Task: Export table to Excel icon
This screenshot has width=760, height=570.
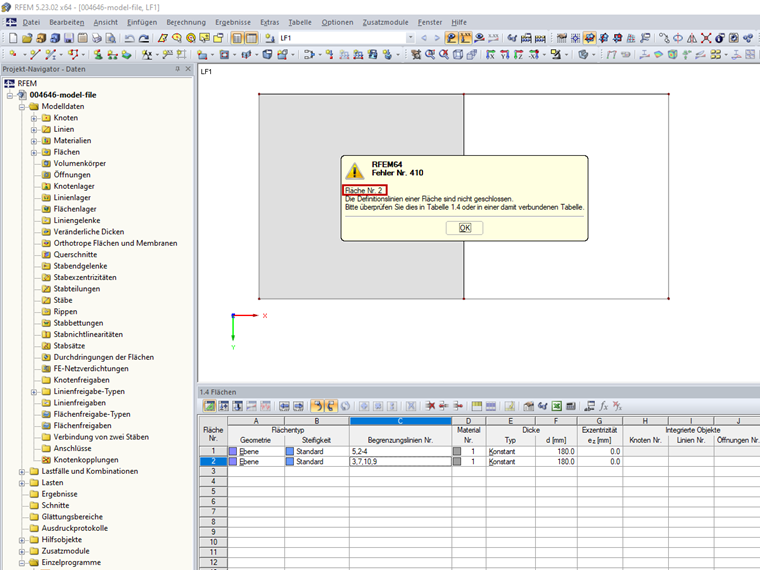Action: click(x=557, y=406)
